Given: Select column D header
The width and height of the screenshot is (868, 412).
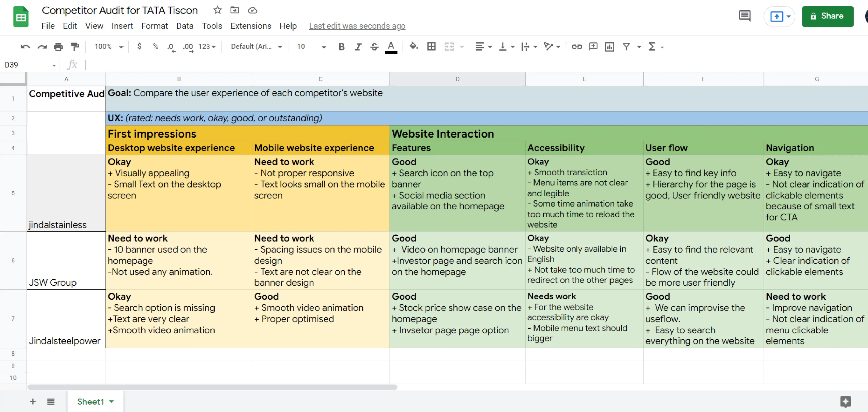Looking at the screenshot, I should coord(457,79).
